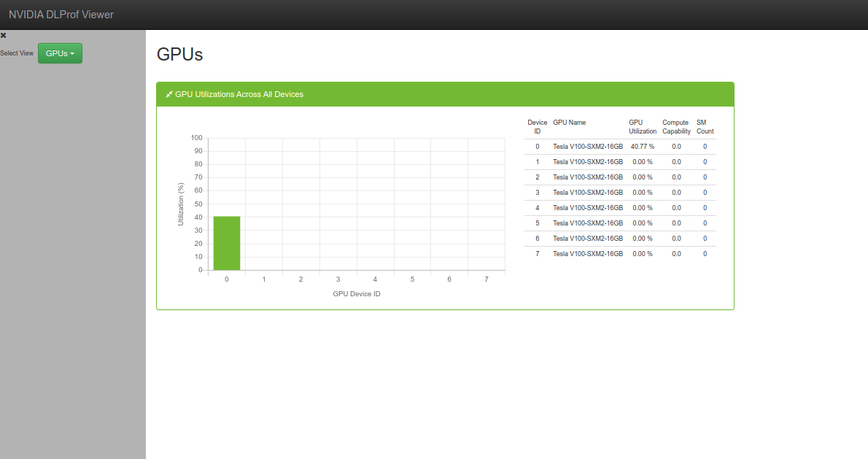Select the table row for device 7

(x=620, y=254)
